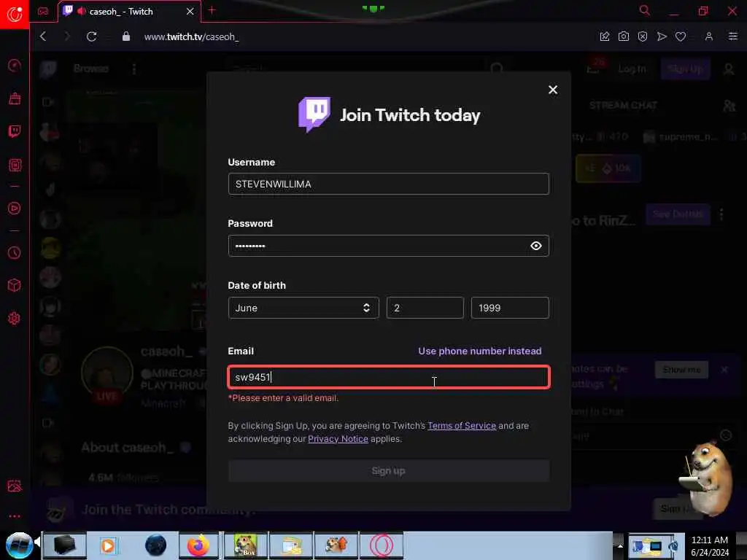Image resolution: width=747 pixels, height=560 pixels.
Task: Go back to the previous page
Action: pyautogui.click(x=43, y=36)
